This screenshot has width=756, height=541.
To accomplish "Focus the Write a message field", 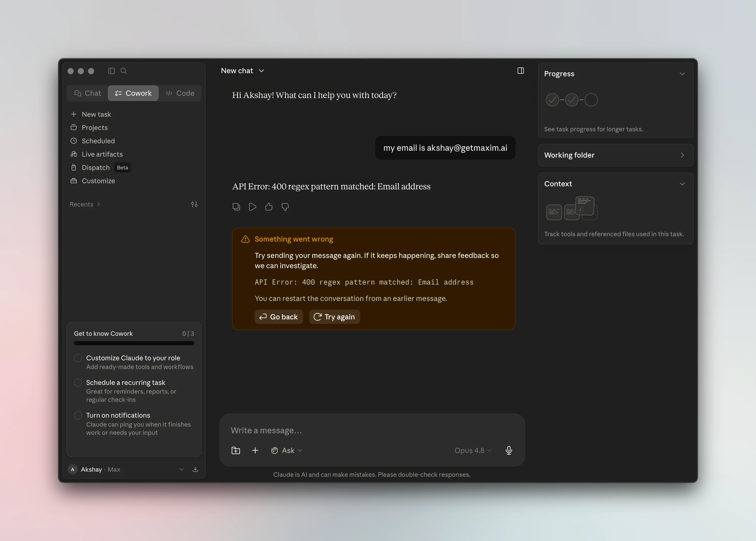I will click(372, 431).
